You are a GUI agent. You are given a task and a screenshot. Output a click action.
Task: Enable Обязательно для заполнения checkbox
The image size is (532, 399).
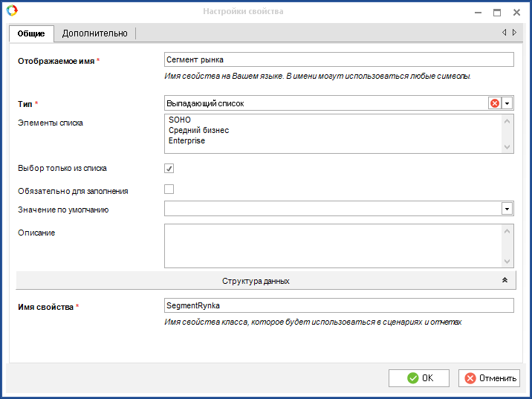tap(169, 189)
